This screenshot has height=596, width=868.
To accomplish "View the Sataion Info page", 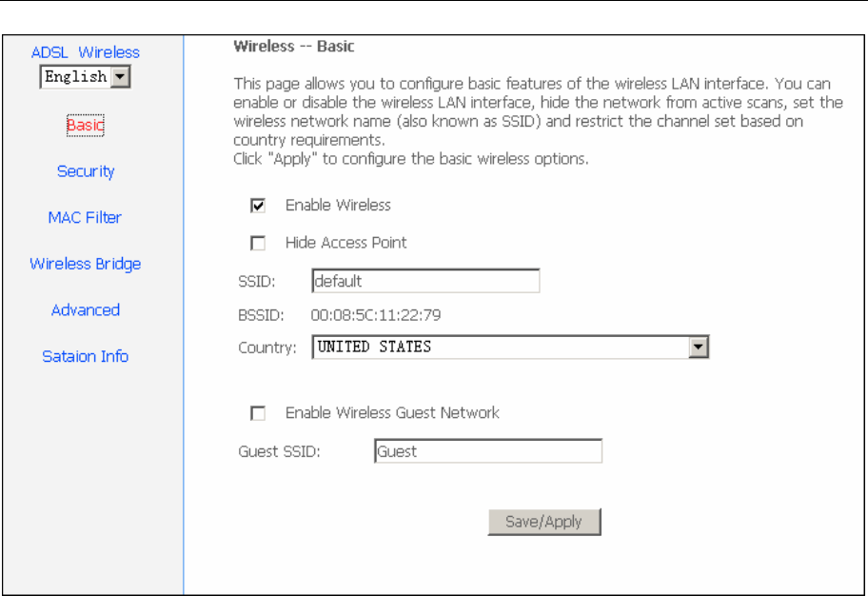I will [x=86, y=356].
